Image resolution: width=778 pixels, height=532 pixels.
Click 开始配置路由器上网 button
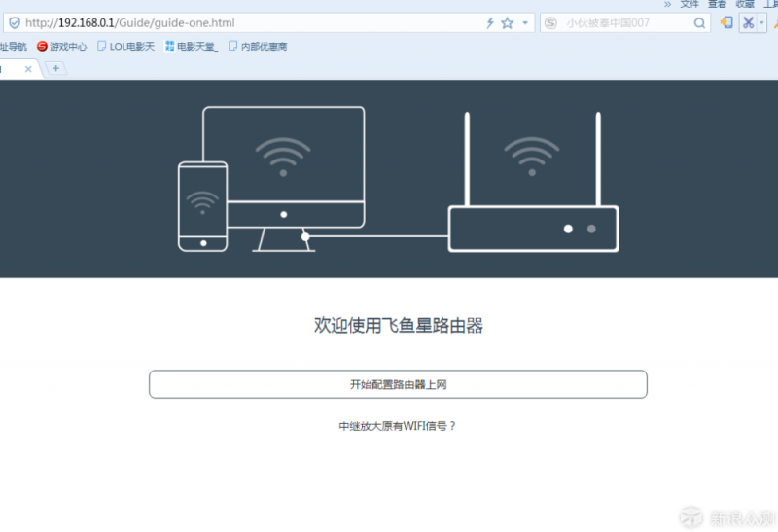pyautogui.click(x=398, y=384)
